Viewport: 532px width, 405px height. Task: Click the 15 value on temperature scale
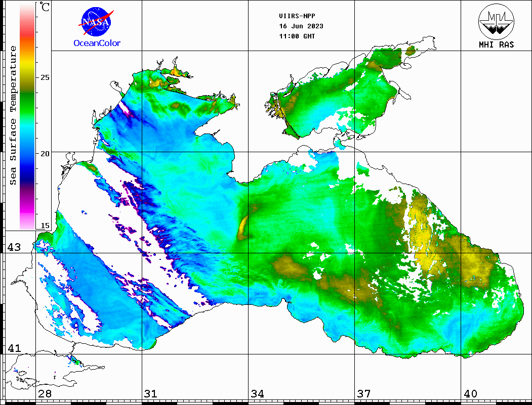click(x=45, y=226)
